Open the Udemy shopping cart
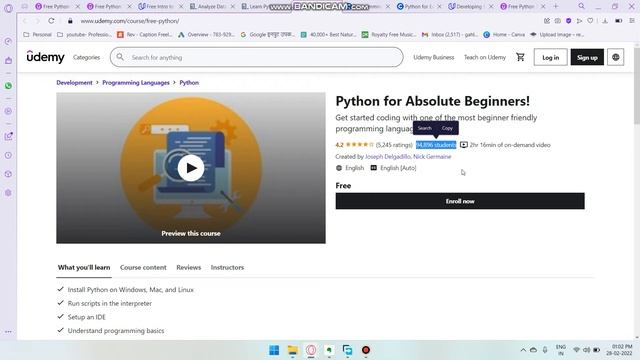 coord(520,57)
